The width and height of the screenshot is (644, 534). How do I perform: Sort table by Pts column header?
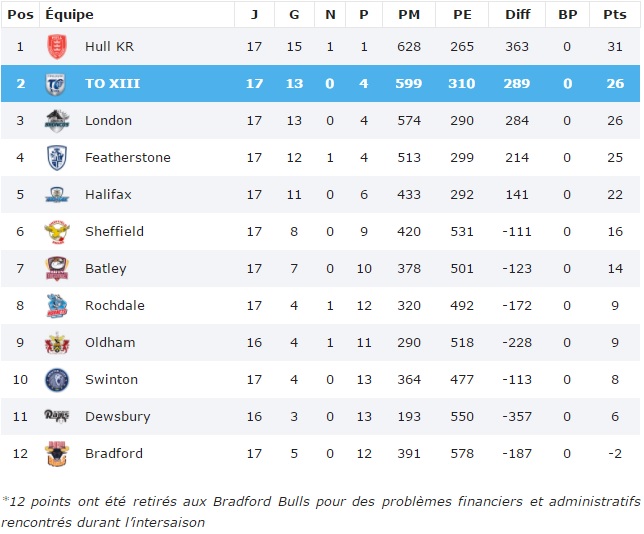[x=613, y=14]
